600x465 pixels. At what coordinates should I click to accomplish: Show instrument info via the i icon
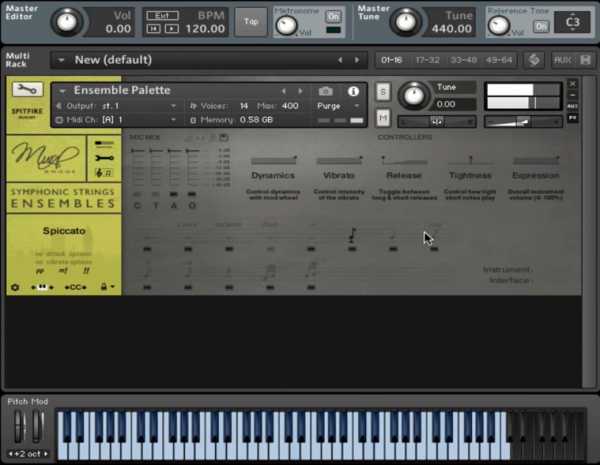tap(353, 91)
